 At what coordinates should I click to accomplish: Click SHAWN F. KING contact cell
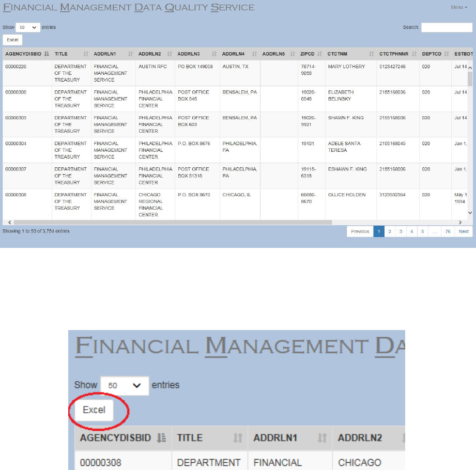click(x=350, y=124)
